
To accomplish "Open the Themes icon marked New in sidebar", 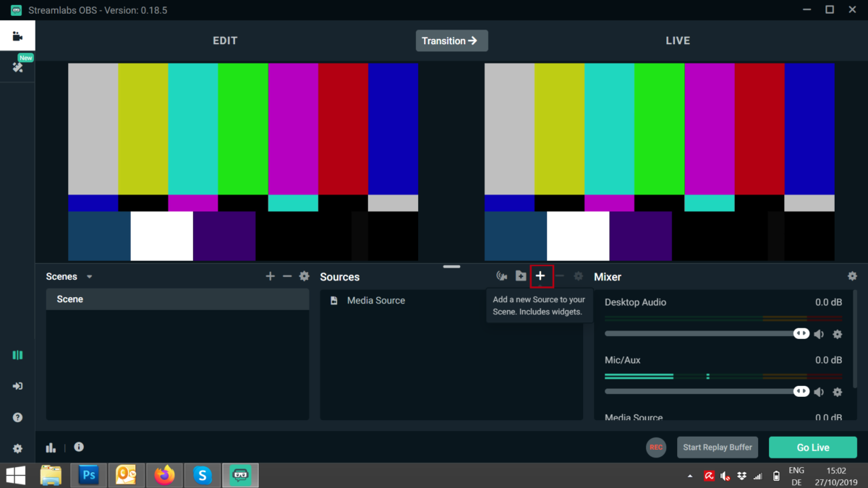I will tap(16, 67).
